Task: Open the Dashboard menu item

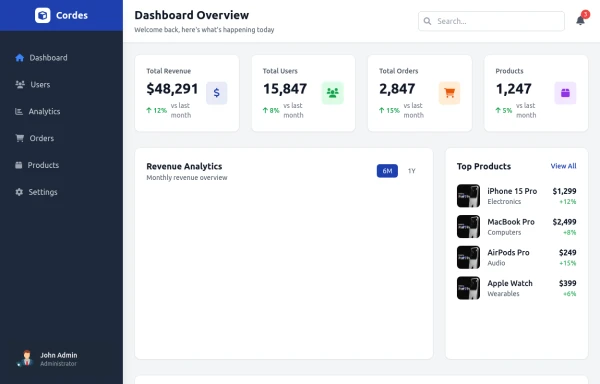Action: coord(61,58)
